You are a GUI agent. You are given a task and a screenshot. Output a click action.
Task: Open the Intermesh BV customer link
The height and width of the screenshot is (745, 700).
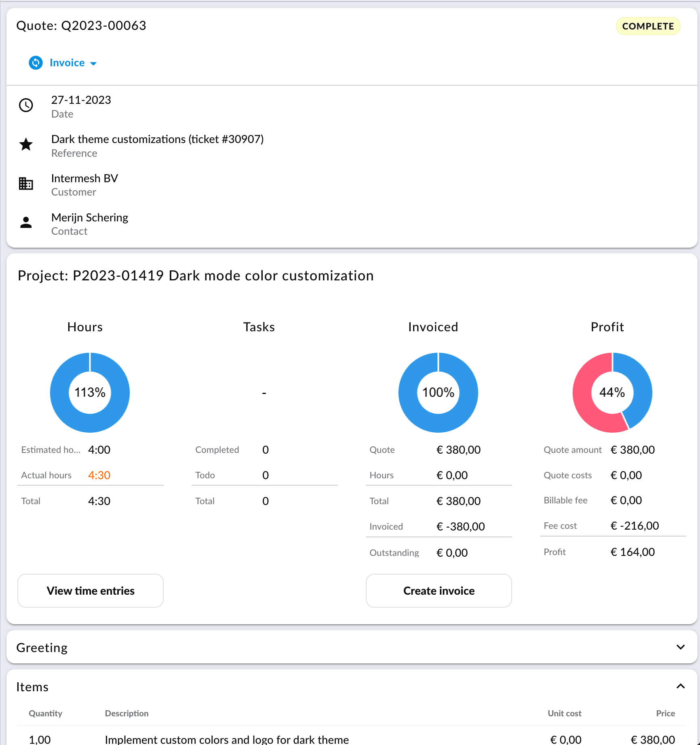[x=84, y=178]
